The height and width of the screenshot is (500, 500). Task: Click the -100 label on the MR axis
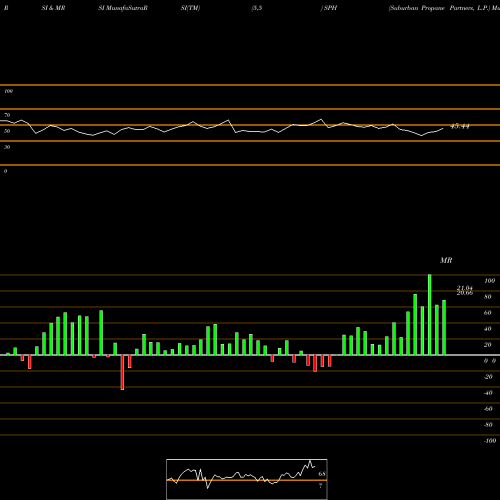click(490, 441)
